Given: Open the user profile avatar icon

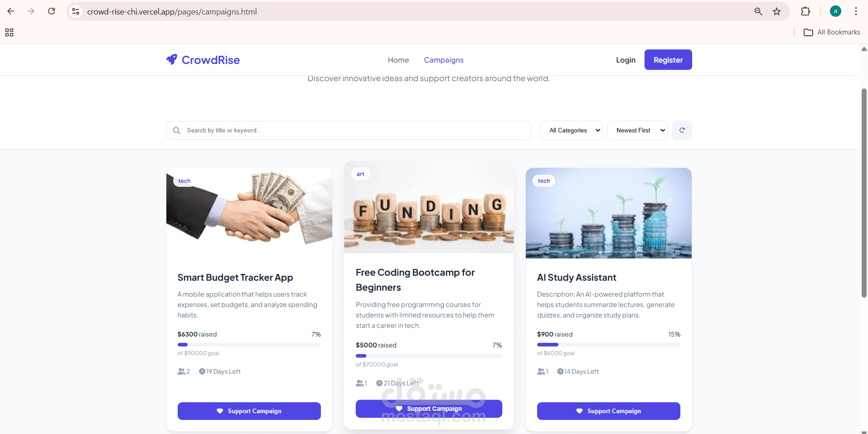Looking at the screenshot, I should pos(835,11).
